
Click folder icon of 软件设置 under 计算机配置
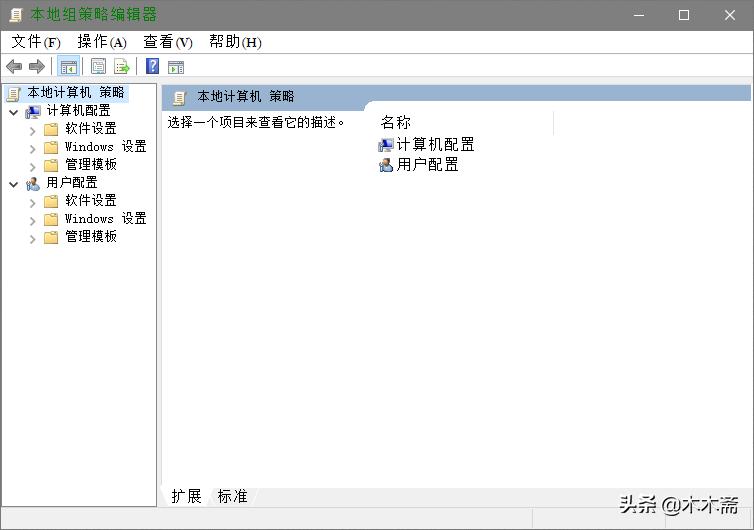pos(51,129)
